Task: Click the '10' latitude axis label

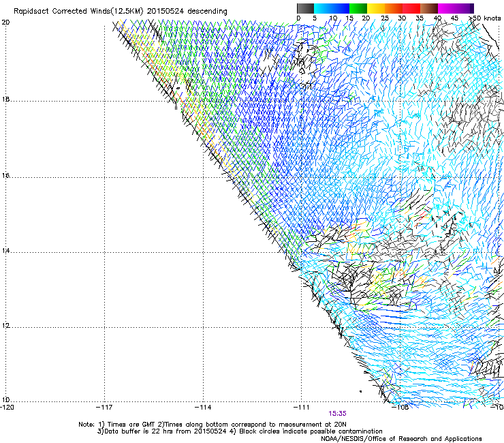Action: (5, 400)
